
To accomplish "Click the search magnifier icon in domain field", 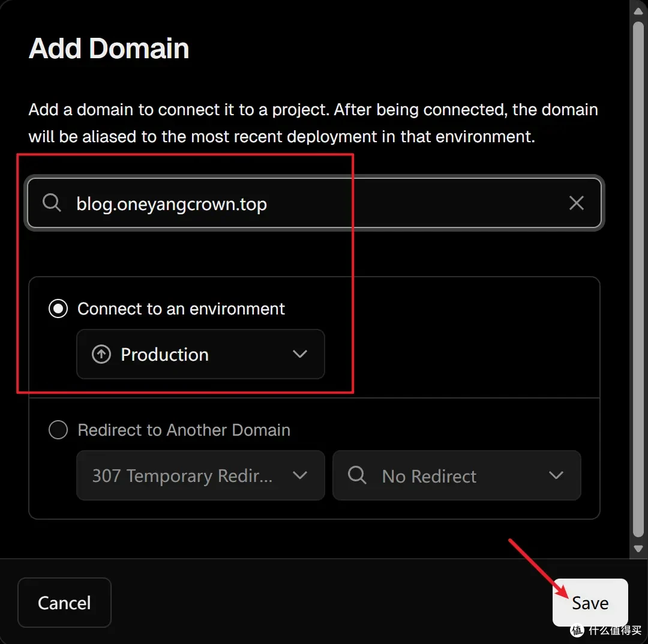I will (x=52, y=202).
